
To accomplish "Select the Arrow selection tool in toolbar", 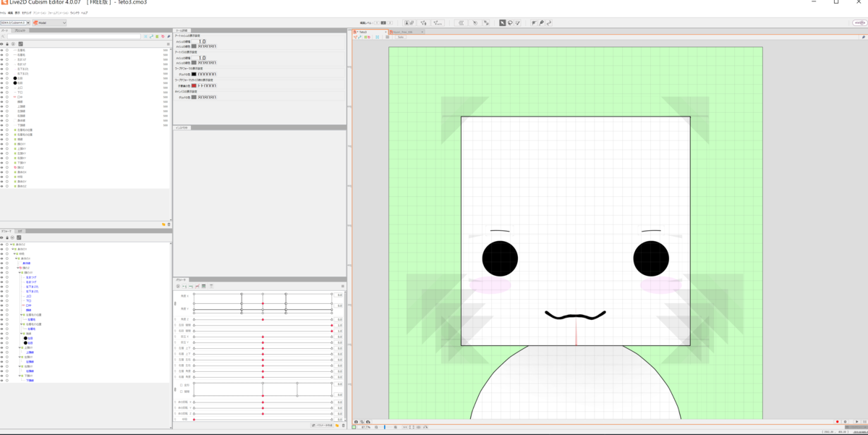I will click(502, 22).
